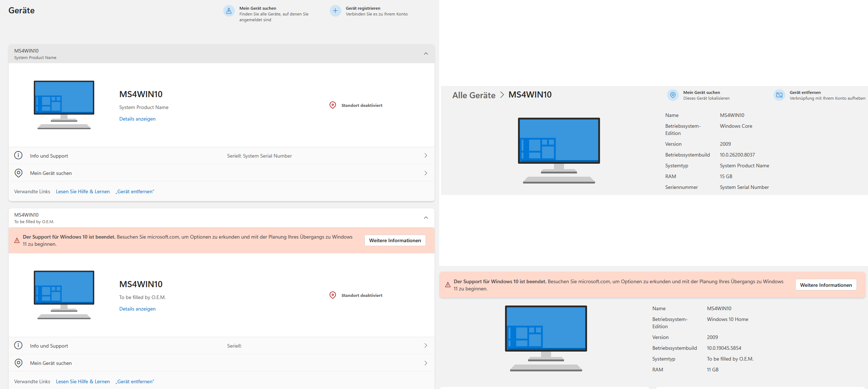Click the Standort deaktiviert text in the O.E.M. card
The width and height of the screenshot is (868, 389).
click(x=362, y=295)
